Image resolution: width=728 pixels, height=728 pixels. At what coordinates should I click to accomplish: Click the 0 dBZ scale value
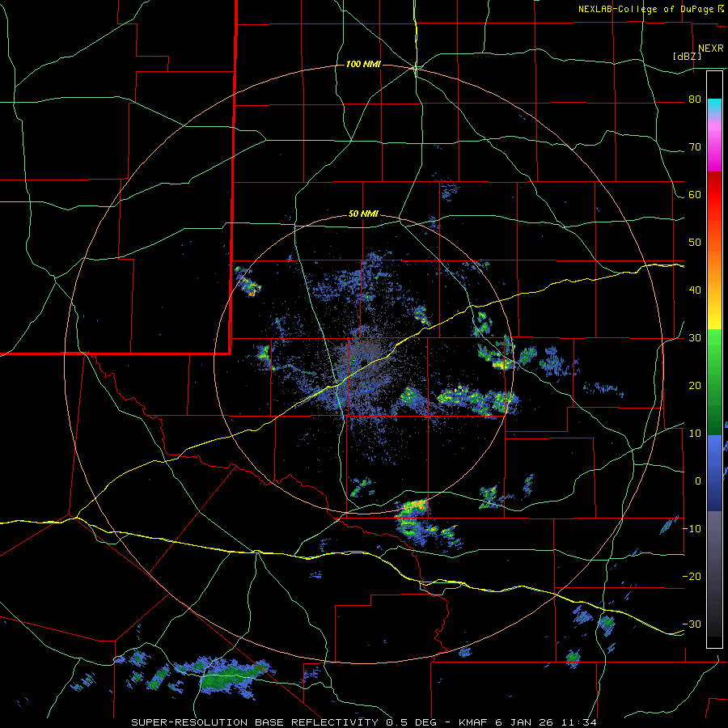point(698,481)
